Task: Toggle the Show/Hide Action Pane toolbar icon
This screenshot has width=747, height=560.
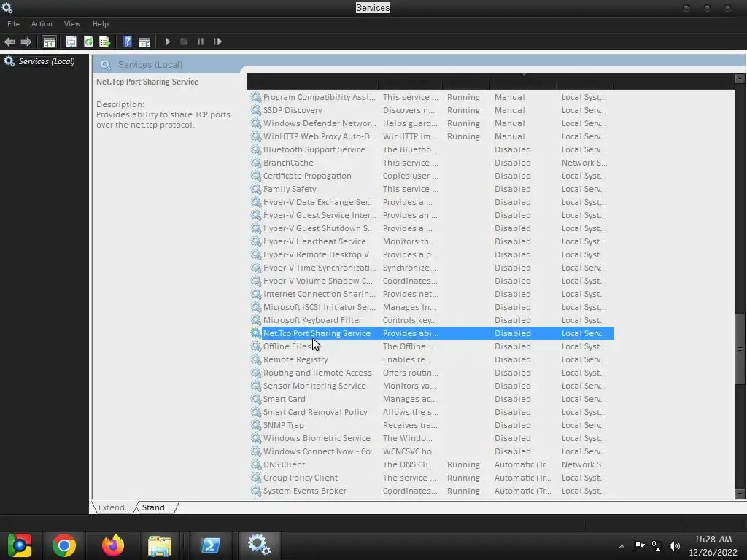Action: click(x=144, y=42)
